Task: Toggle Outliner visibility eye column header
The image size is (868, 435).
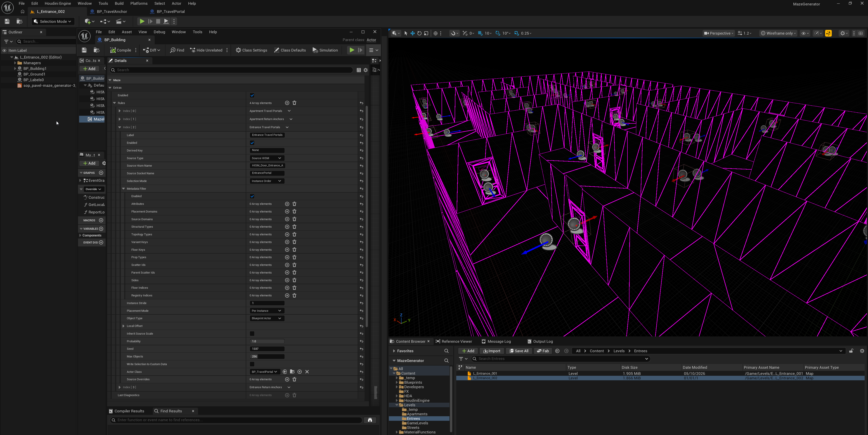Action: 4,51
